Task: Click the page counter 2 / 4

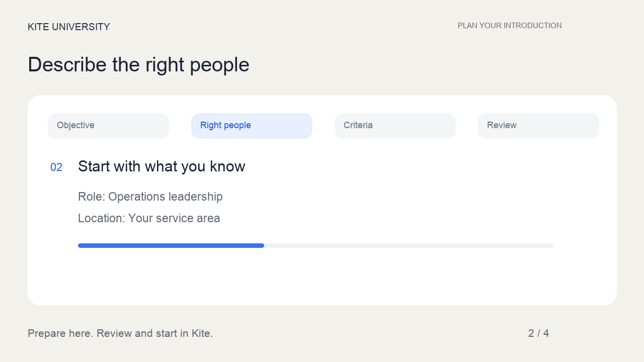Action: (538, 333)
